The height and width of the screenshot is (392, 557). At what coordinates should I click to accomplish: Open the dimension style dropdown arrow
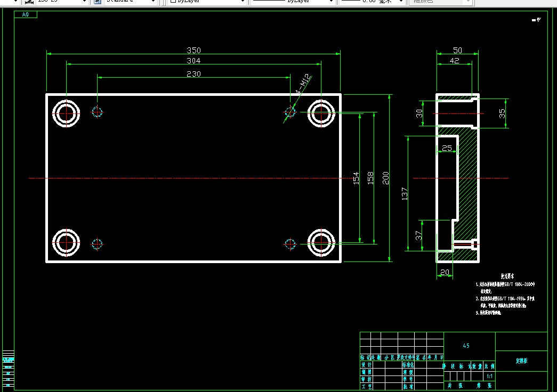pyautogui.click(x=84, y=2)
